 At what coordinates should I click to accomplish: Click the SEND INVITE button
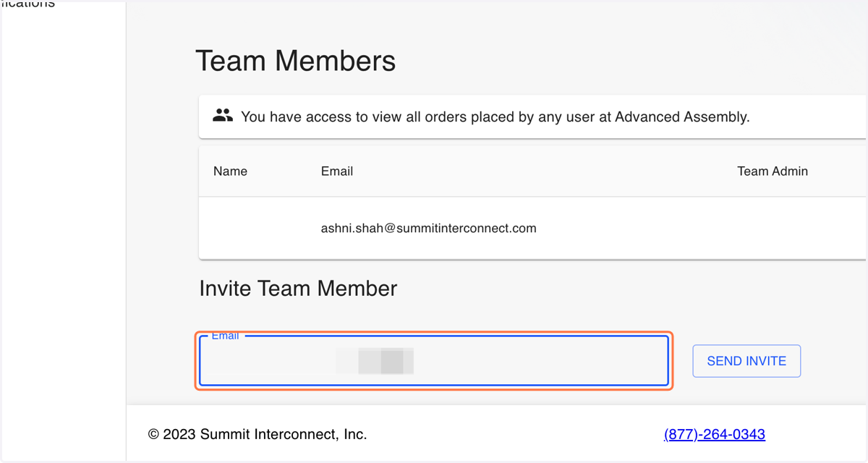(746, 361)
